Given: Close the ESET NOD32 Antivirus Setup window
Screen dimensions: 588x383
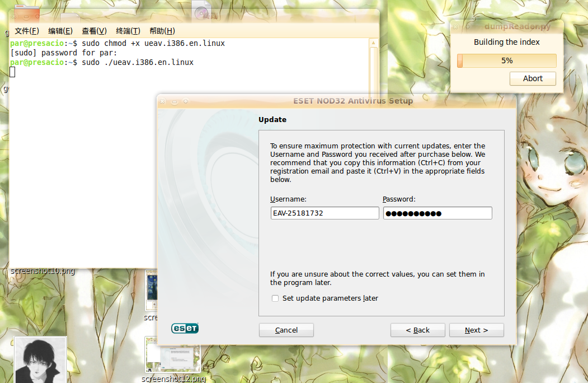Looking at the screenshot, I should point(162,101).
